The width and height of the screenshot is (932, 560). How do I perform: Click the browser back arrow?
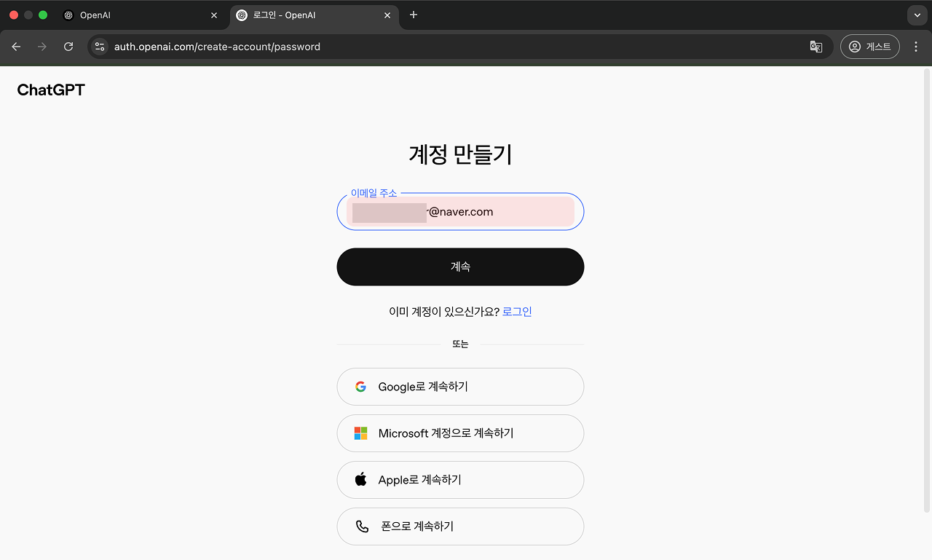(x=16, y=47)
